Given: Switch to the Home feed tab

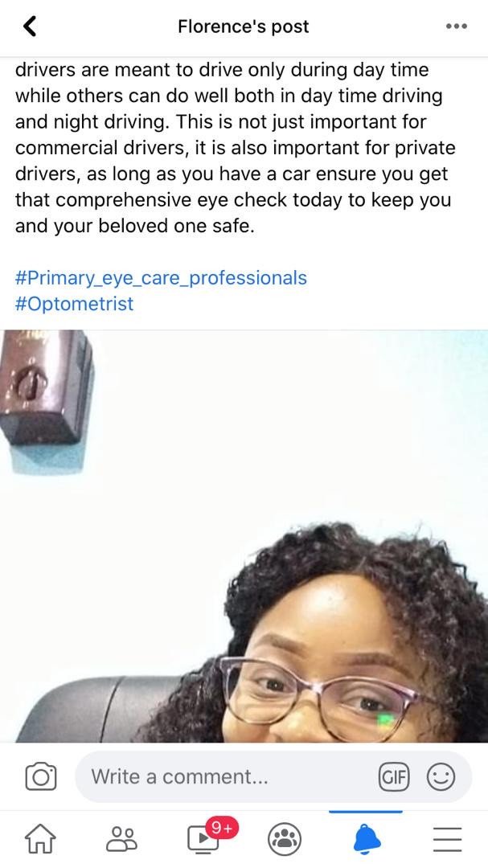Looking at the screenshot, I should click(x=41, y=839).
